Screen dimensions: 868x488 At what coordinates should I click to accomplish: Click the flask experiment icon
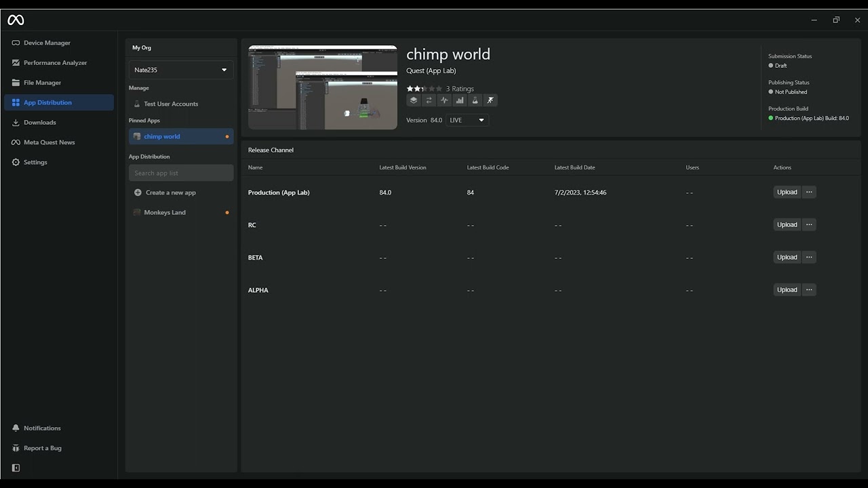(475, 100)
